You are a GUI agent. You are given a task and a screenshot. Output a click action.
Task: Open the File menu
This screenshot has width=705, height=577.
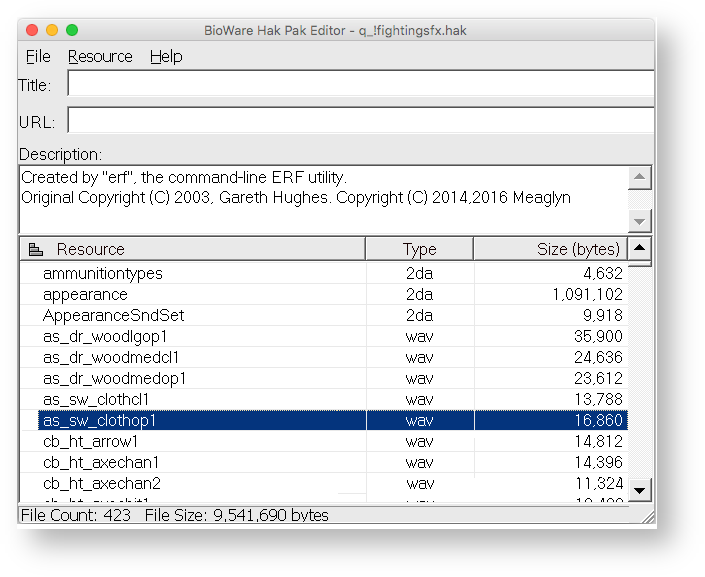(x=38, y=57)
